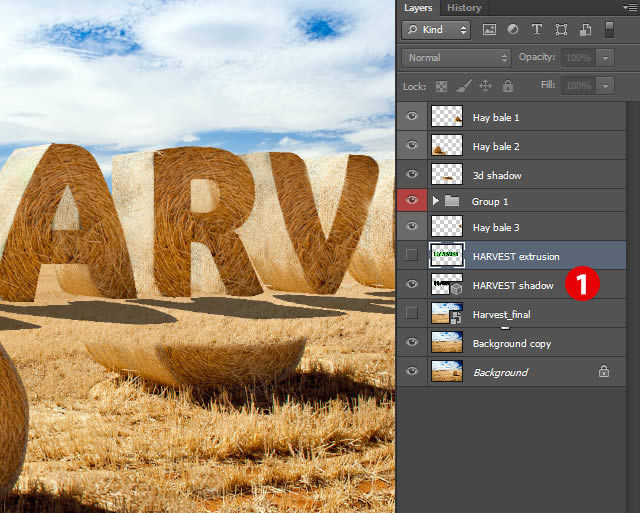Toggle the layer filtering switch
The width and height of the screenshot is (640, 513).
coord(609,30)
